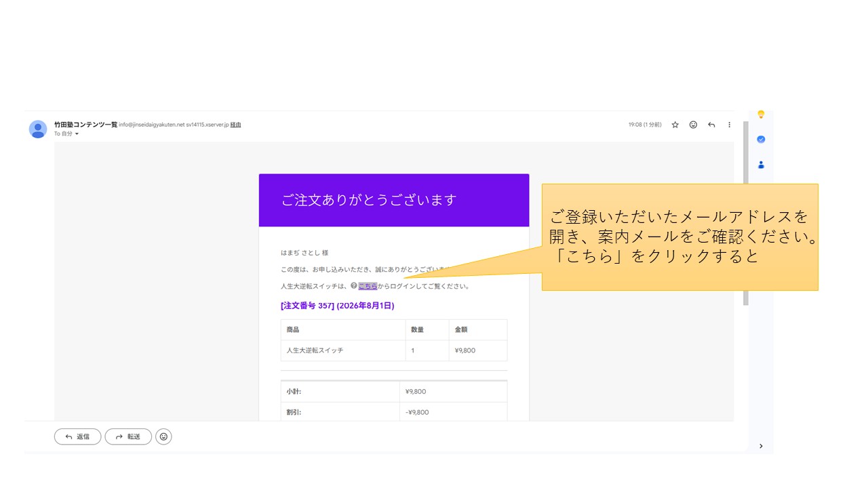
Task: Click the quantity cell showing 1
Action: tap(413, 350)
